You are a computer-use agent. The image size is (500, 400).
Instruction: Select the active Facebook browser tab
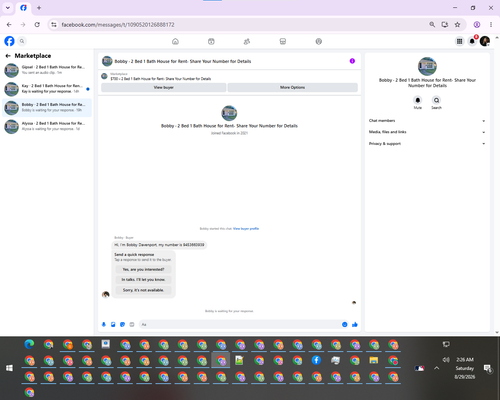23,8
